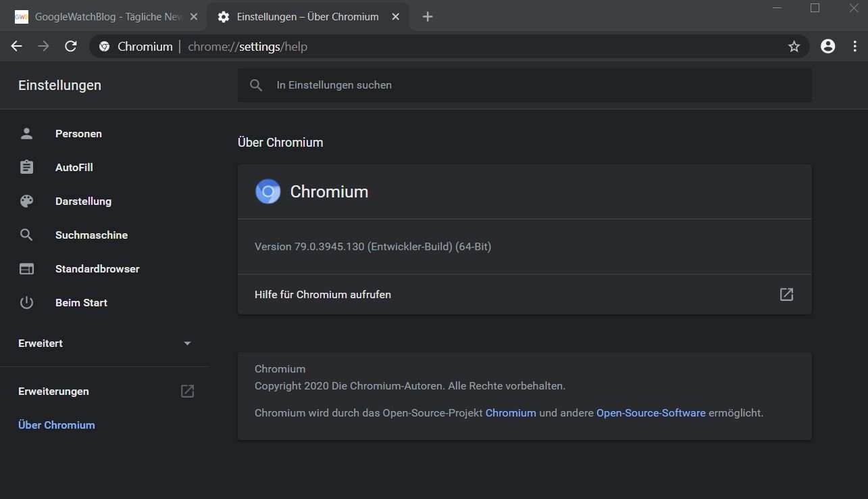Viewport: 868px width, 499px height.
Task: Open Darstellung settings
Action: 83,201
